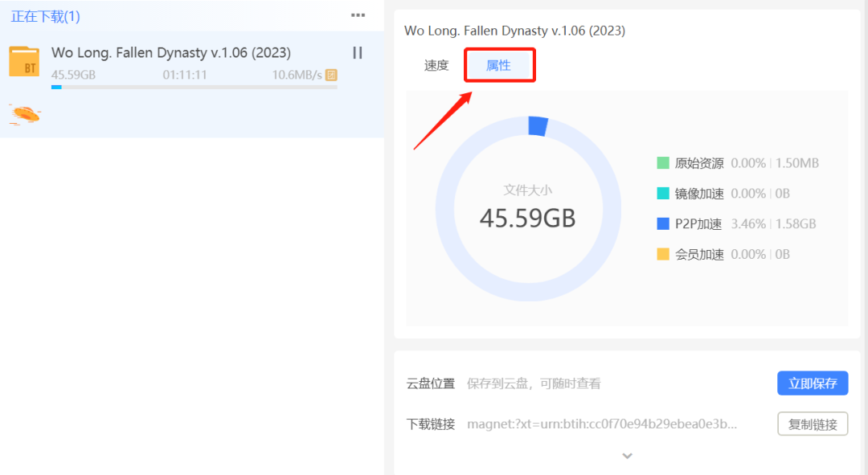Click the 复制链接 button
The height and width of the screenshot is (475, 868).
pos(813,424)
